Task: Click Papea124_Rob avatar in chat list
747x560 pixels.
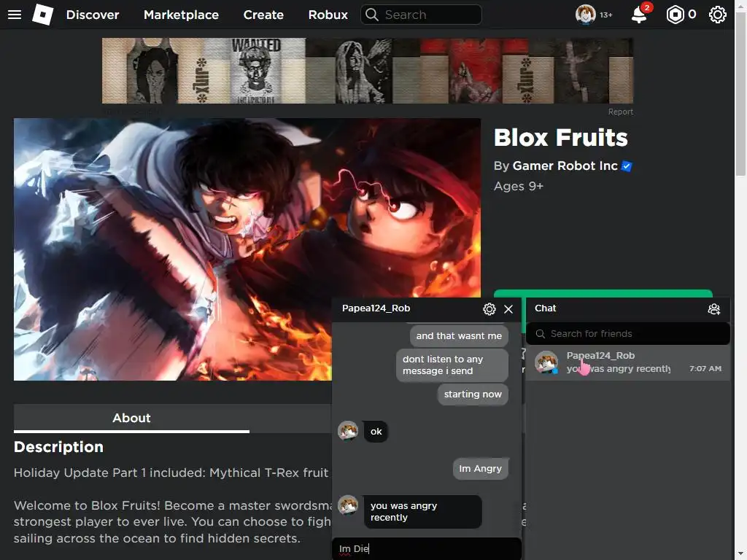Action: coord(546,362)
